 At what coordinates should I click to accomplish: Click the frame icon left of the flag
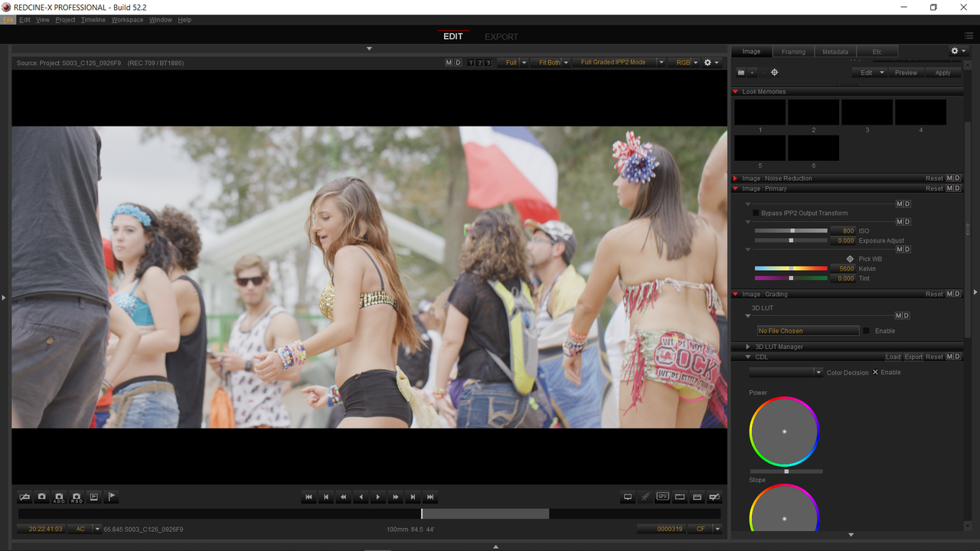tap(94, 497)
